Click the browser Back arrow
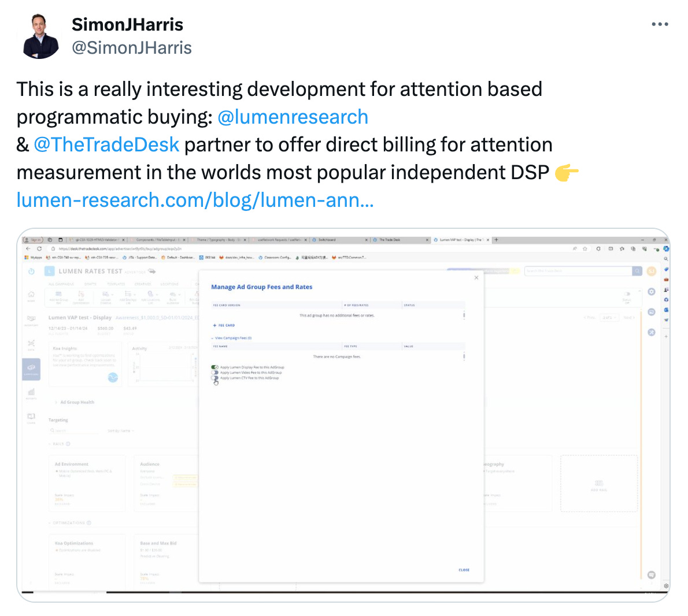The height and width of the screenshot is (616, 688). [x=28, y=248]
